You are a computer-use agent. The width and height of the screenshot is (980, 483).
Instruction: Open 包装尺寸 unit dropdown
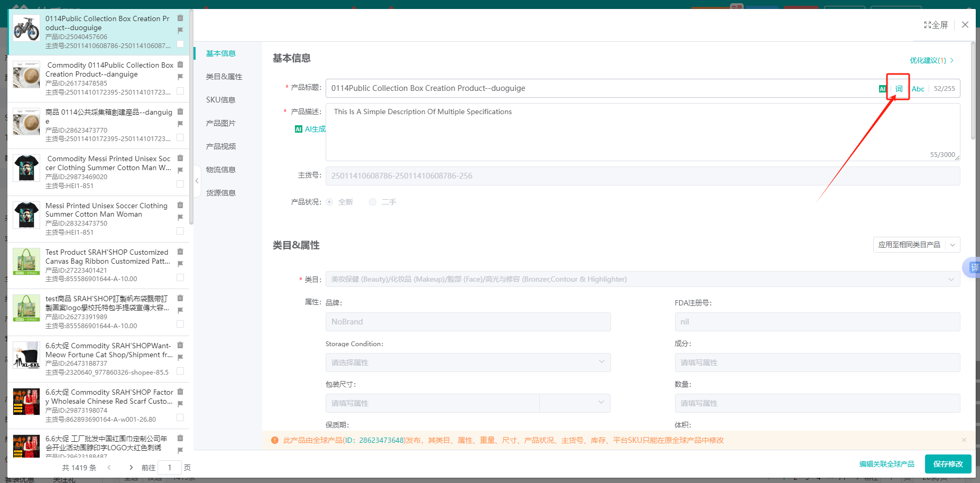(575, 403)
